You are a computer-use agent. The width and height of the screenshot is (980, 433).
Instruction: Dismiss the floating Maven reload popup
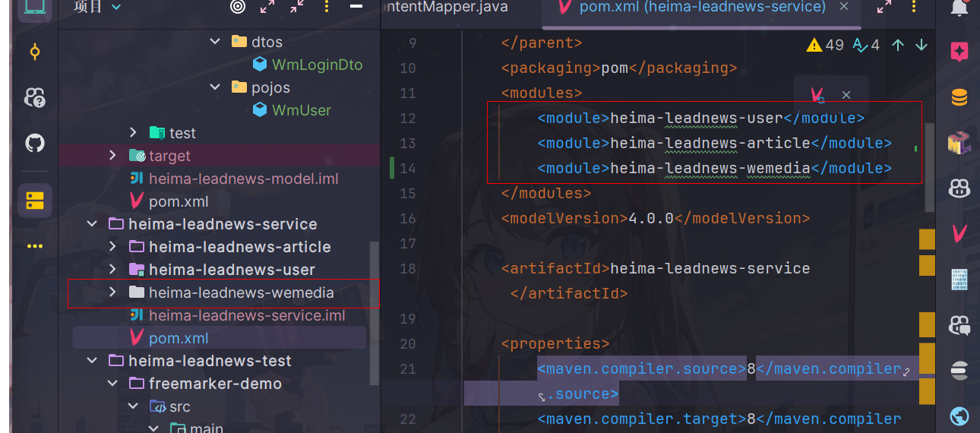point(846,96)
